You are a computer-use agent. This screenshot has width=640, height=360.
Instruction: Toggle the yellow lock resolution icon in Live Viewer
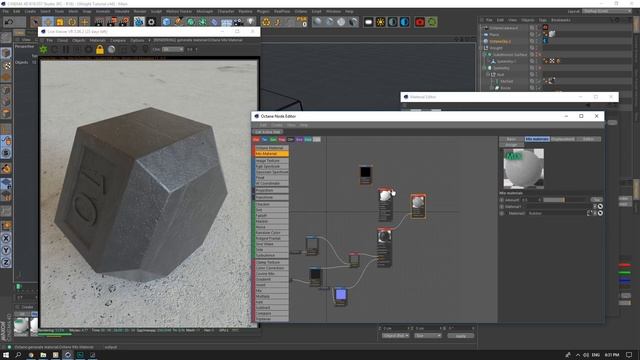coord(100,49)
